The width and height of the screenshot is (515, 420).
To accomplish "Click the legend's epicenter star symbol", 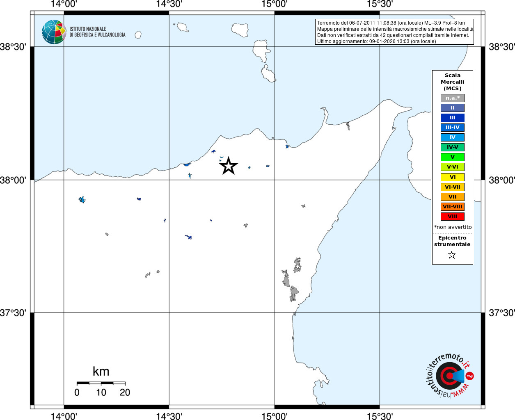I will pyautogui.click(x=452, y=255).
